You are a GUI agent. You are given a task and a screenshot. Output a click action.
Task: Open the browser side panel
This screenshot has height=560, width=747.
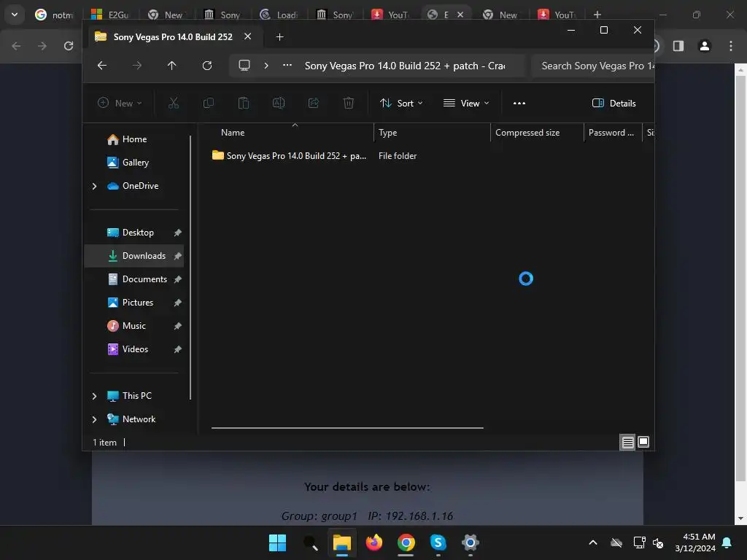pyautogui.click(x=678, y=46)
